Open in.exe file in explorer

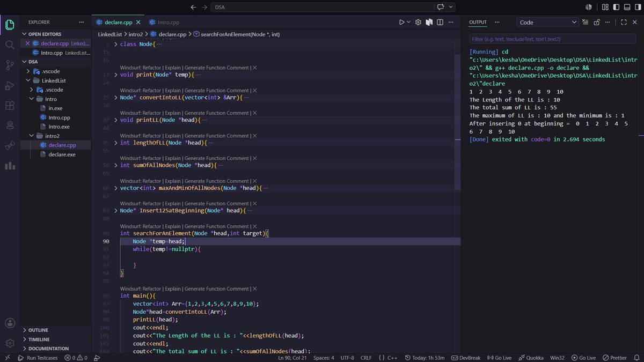[x=56, y=108]
